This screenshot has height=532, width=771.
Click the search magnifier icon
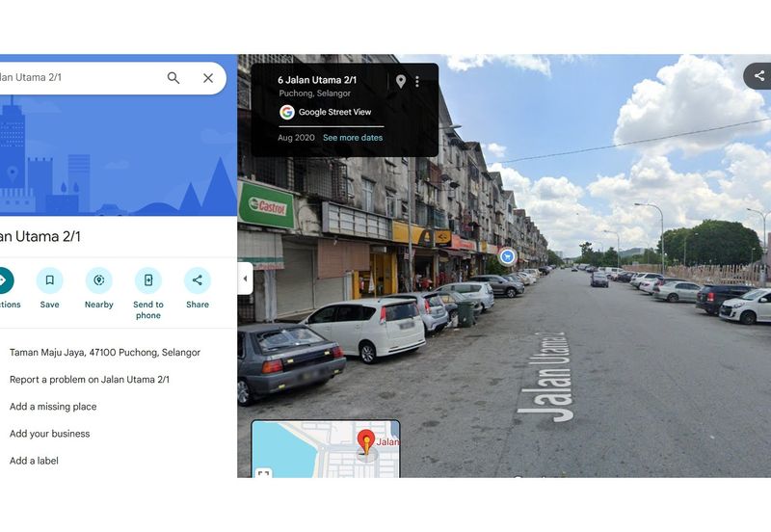173,78
